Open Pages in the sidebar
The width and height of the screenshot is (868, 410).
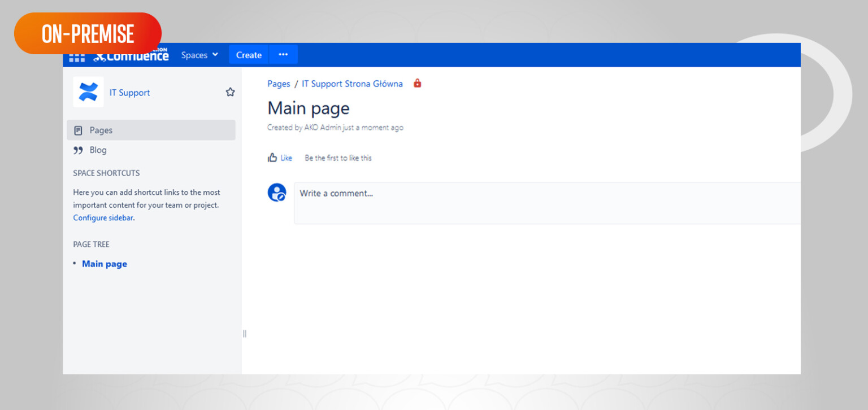[101, 130]
